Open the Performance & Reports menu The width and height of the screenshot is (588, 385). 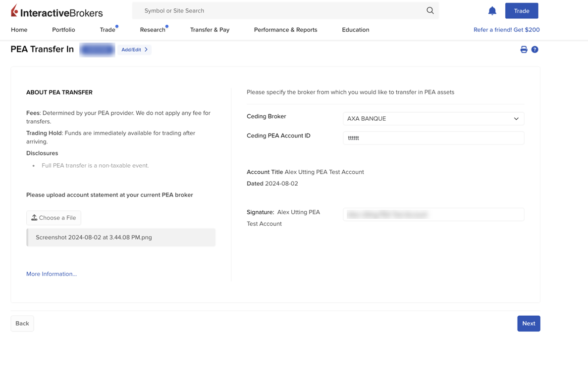(x=285, y=30)
